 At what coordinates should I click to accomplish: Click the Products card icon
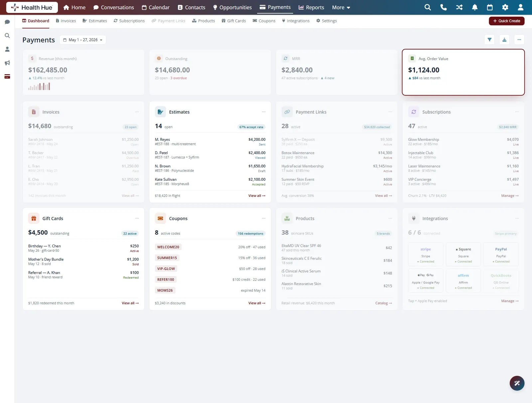tap(287, 218)
